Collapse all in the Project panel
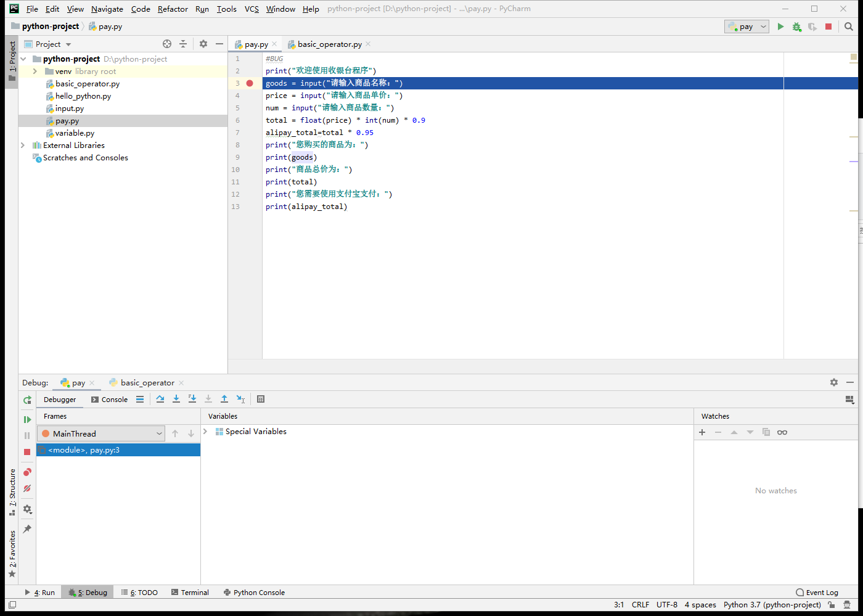The image size is (863, 616). [183, 44]
